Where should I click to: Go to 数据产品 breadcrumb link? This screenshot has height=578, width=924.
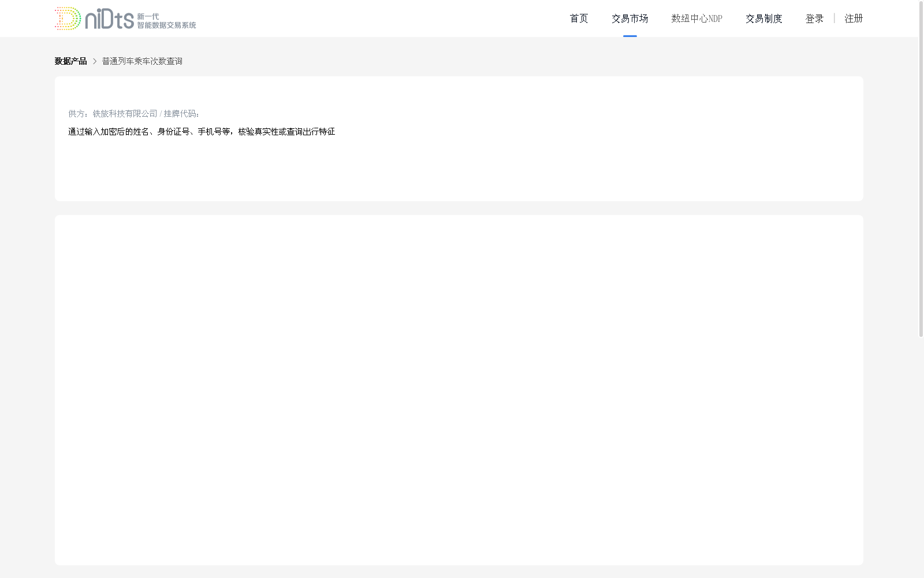tap(70, 61)
